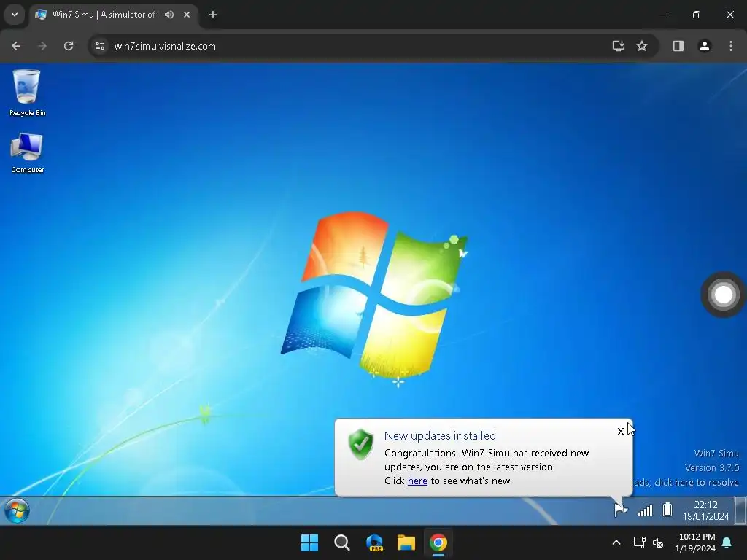Viewport: 747px width, 560px height.
Task: Install the web app from address bar
Action: (x=619, y=46)
